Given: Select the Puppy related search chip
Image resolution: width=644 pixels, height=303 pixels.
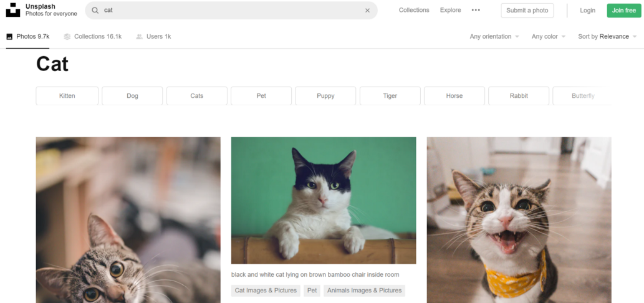Looking at the screenshot, I should 325,95.
